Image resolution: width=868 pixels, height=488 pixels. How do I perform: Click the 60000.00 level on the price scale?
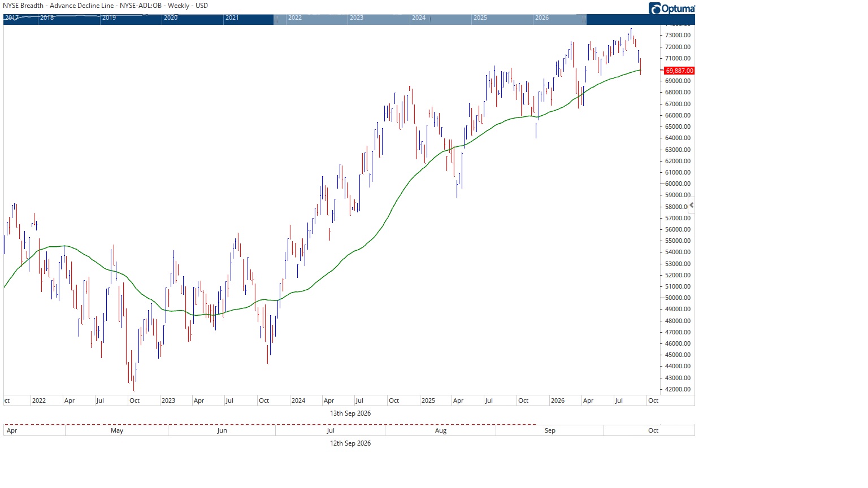(x=678, y=184)
